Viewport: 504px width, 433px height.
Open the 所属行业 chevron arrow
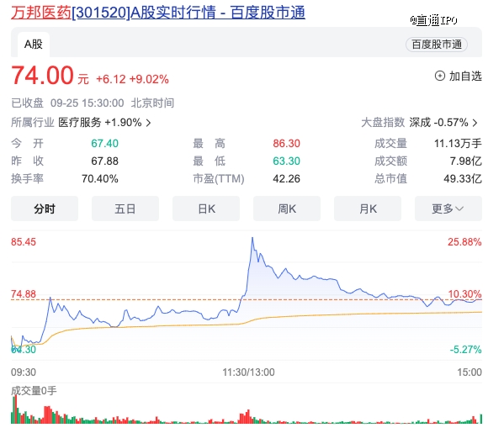pyautogui.click(x=148, y=123)
